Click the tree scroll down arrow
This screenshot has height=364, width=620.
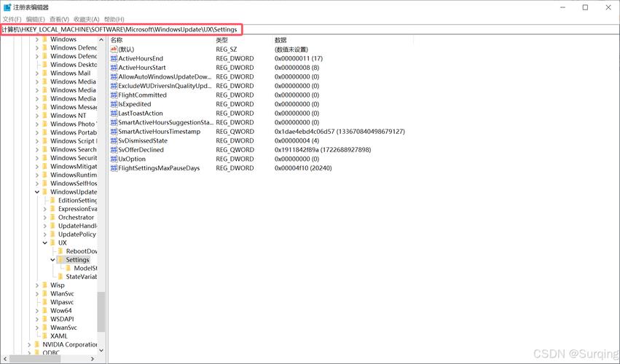101,350
